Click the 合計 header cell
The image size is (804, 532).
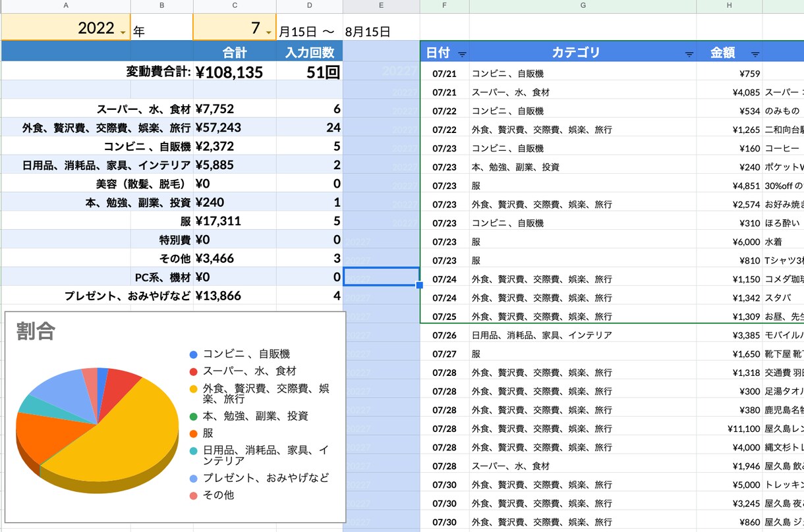click(235, 52)
